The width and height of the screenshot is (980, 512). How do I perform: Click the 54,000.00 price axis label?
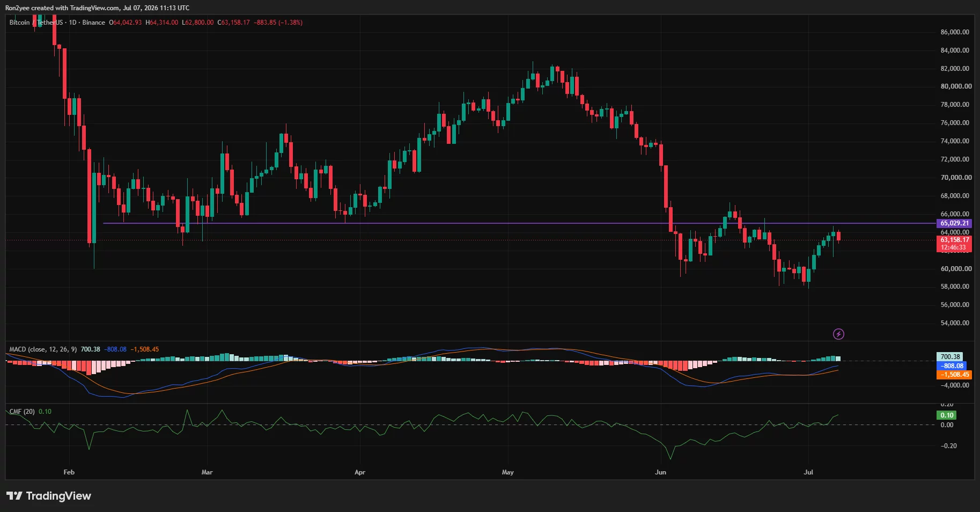(x=955, y=323)
